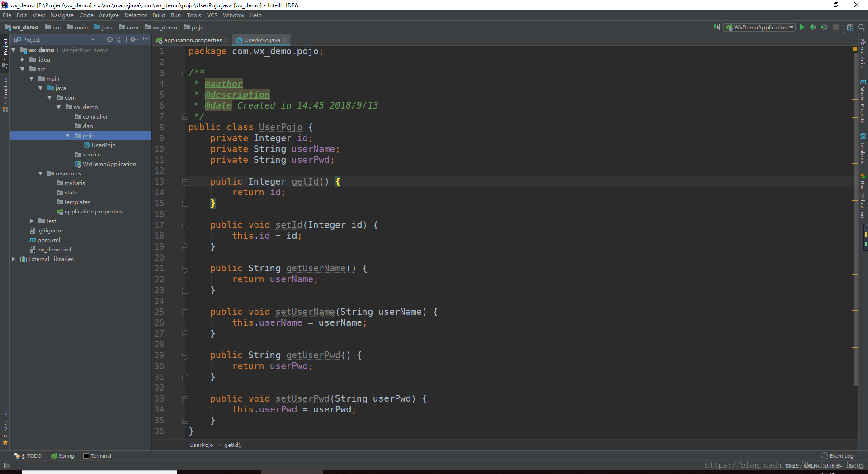Click the UTF-8 encoding in status bar

click(833, 465)
